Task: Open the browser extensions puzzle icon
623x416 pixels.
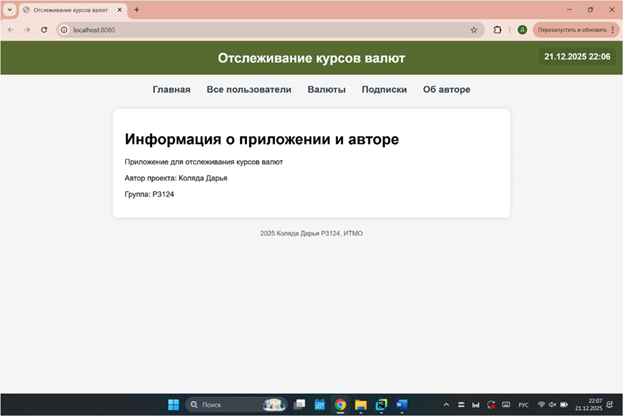Action: coord(497,30)
